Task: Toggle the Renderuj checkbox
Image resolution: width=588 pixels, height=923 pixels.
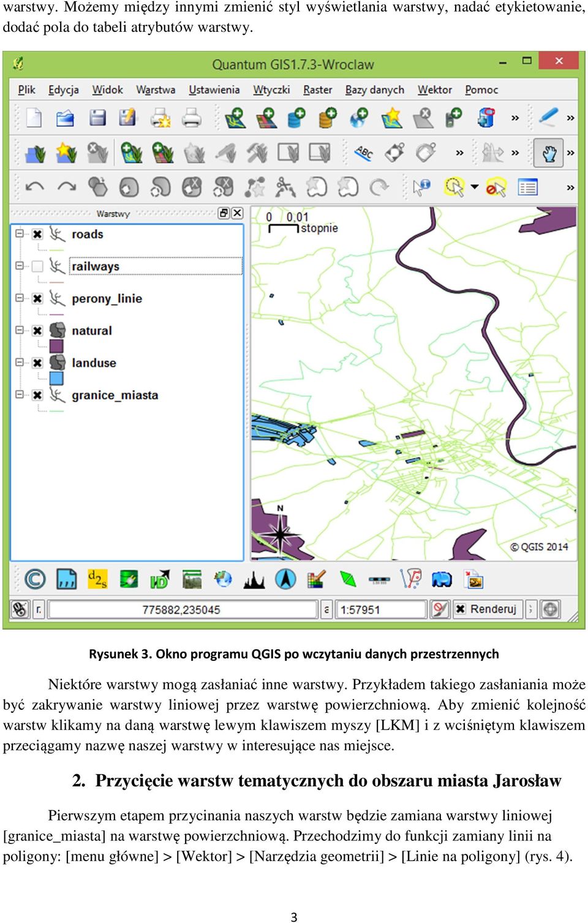Action: pyautogui.click(x=460, y=609)
